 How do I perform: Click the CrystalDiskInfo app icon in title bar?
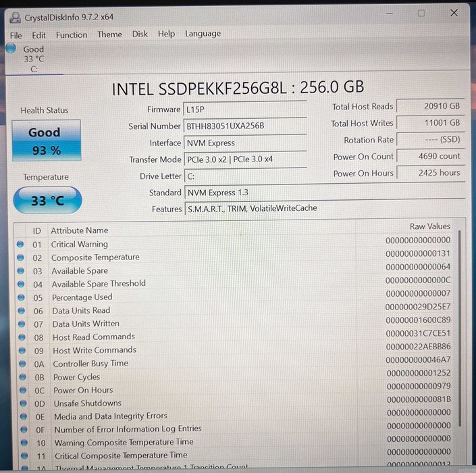click(x=15, y=18)
